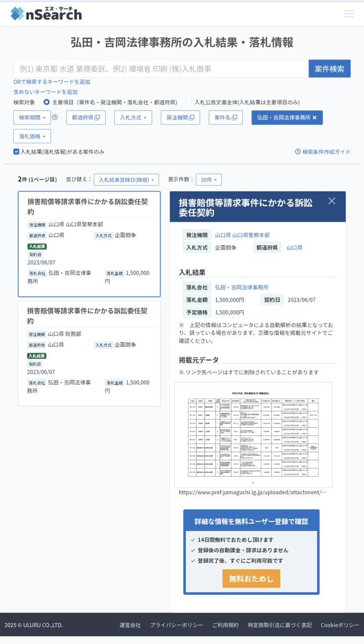The height and width of the screenshot is (644, 364).
Task: Open the pref.yamaguchi.lg.jp source URL
Action: tap(252, 492)
